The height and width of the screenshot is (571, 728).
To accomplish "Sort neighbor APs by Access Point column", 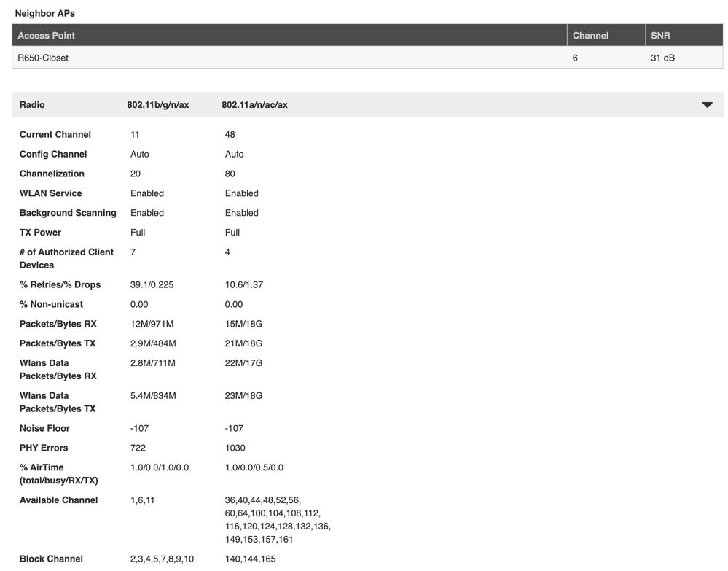I will (47, 35).
